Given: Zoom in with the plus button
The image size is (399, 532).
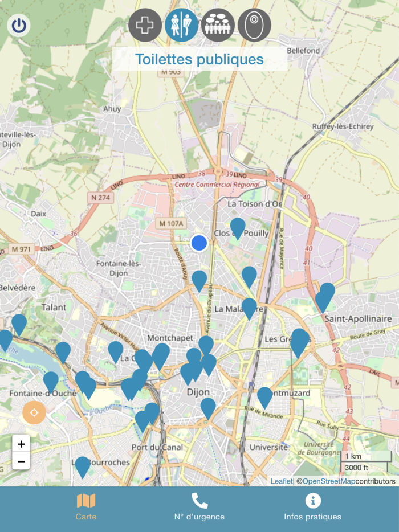Looking at the screenshot, I should [21, 444].
